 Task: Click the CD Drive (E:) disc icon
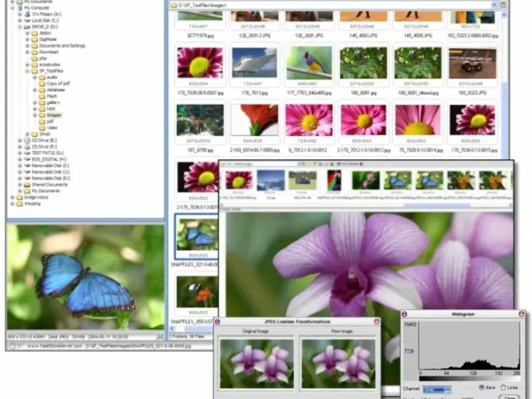(x=27, y=140)
